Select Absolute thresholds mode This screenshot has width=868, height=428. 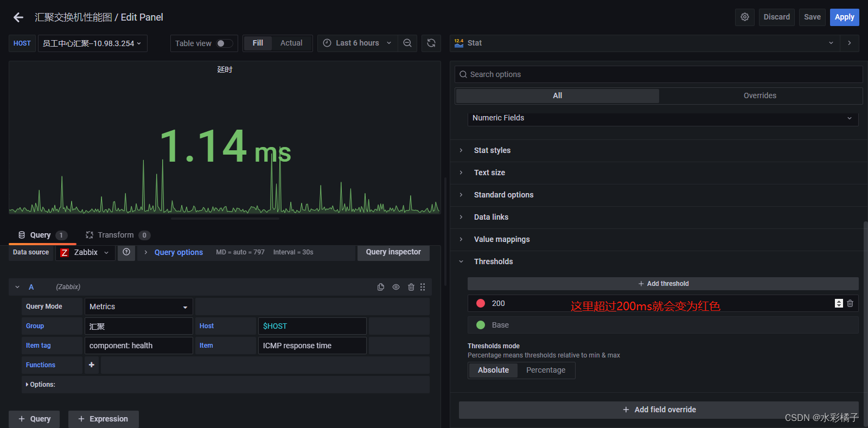[x=493, y=370]
